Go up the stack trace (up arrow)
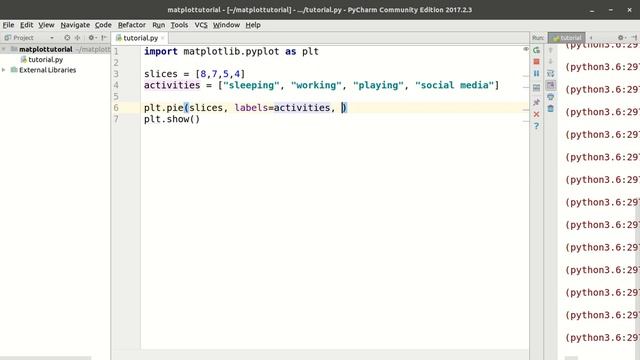Viewport: 640px width, 360px height. coord(551,50)
